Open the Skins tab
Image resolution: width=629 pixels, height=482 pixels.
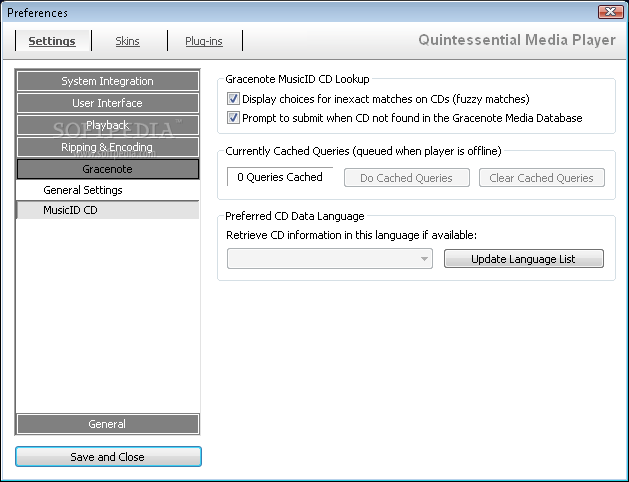(128, 41)
